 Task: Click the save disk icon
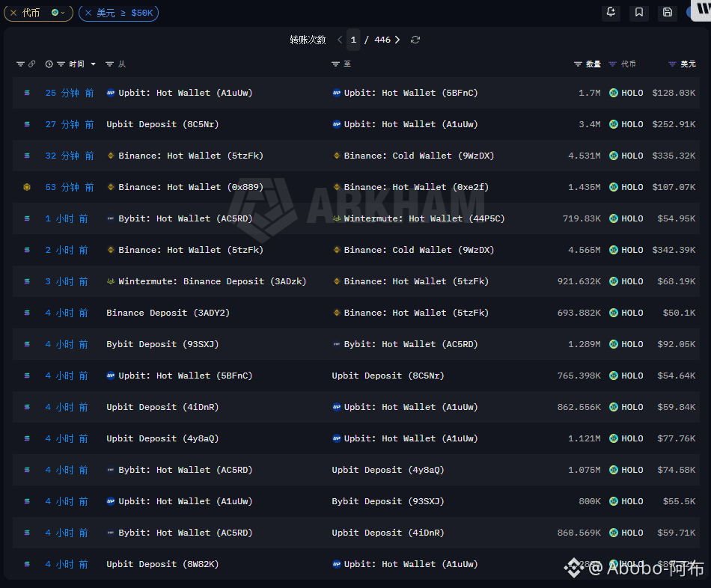click(667, 12)
